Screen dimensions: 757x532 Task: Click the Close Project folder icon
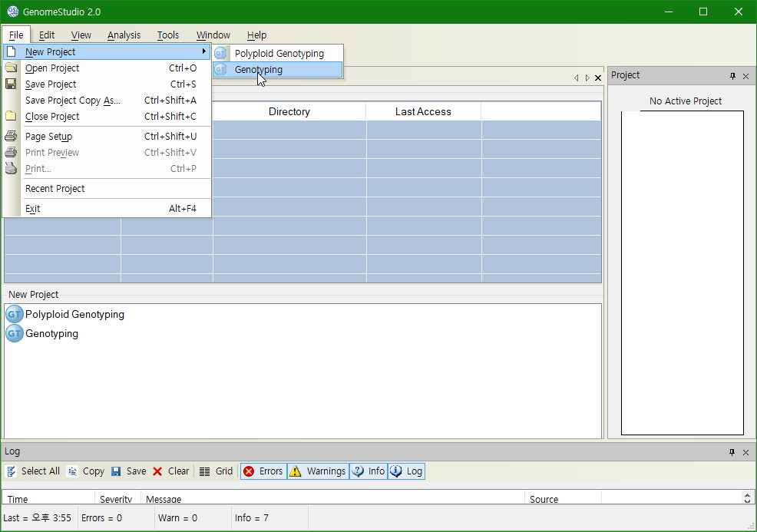pyautogui.click(x=11, y=116)
